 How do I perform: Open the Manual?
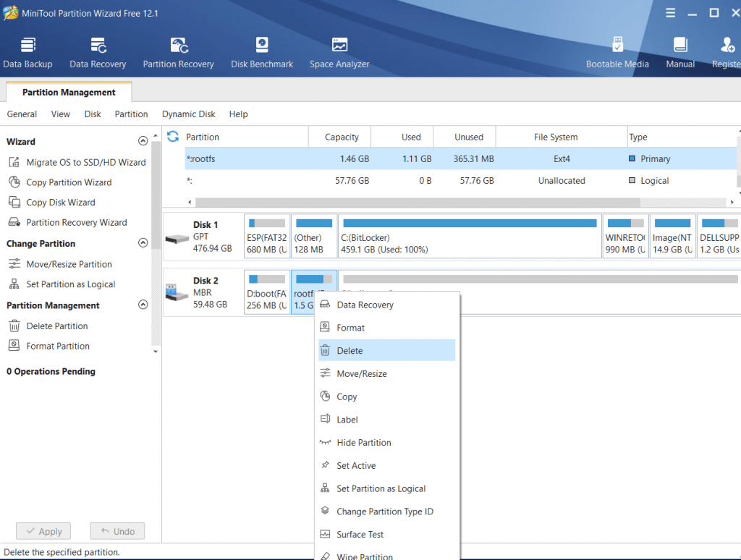tap(680, 53)
